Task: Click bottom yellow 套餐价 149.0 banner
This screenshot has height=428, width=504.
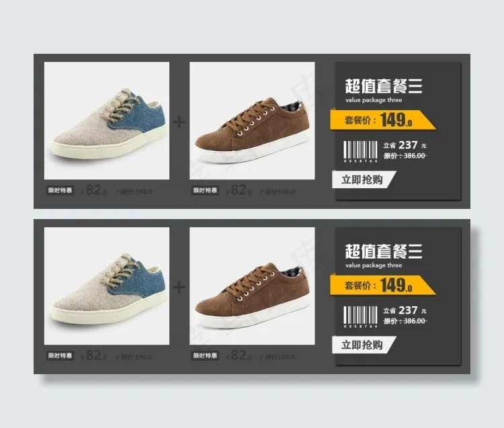Action: pyautogui.click(x=382, y=285)
